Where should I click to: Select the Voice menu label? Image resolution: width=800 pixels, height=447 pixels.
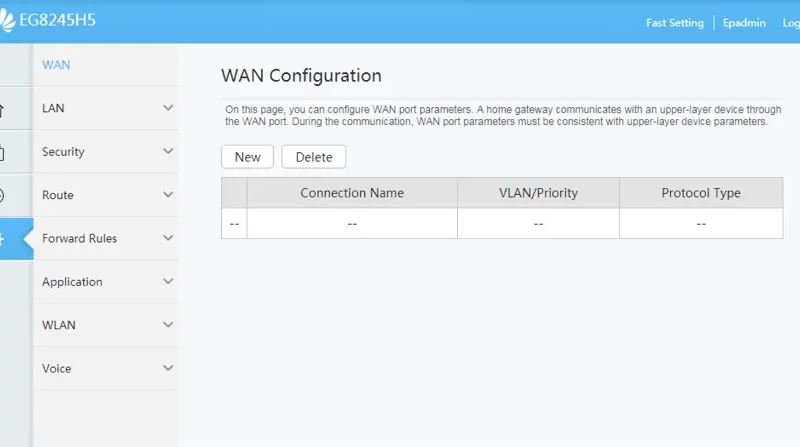(x=57, y=368)
